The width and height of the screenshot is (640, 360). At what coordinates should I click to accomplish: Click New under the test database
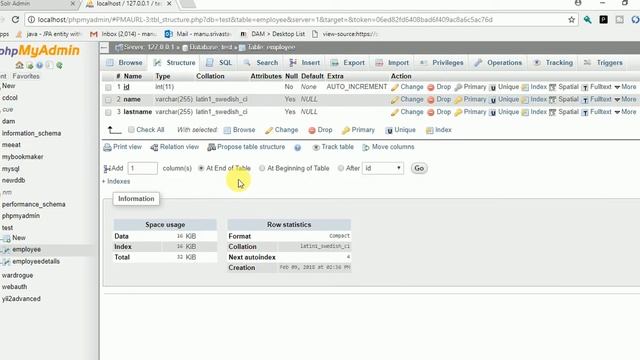pos(19,238)
